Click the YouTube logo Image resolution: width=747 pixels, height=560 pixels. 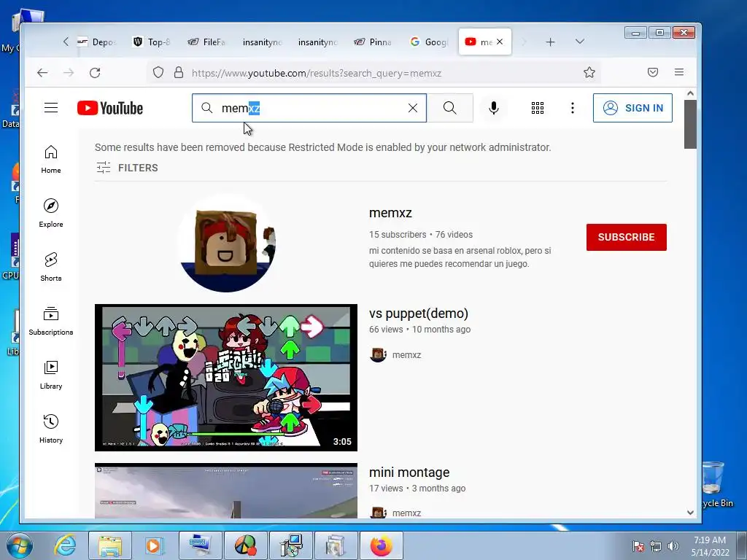[x=110, y=108]
